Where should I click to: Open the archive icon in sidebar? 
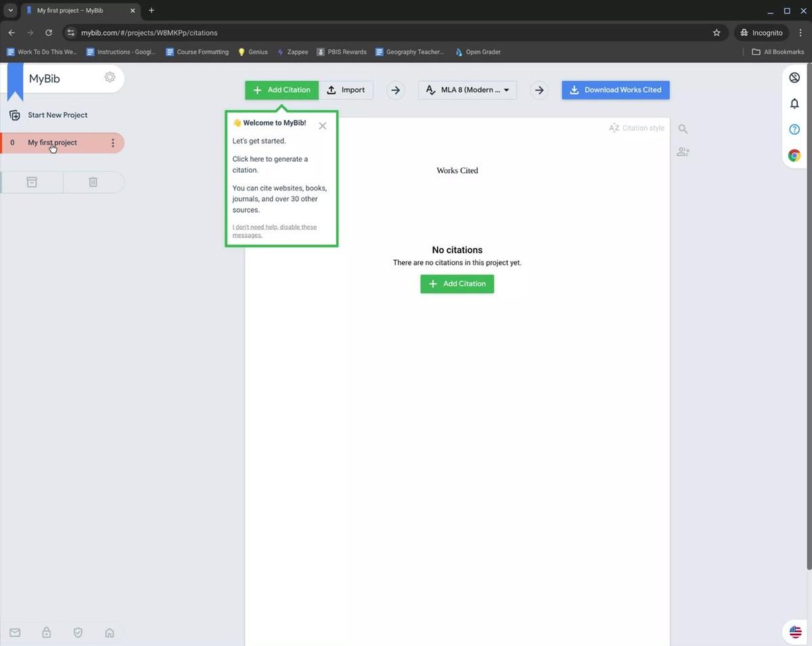click(32, 182)
